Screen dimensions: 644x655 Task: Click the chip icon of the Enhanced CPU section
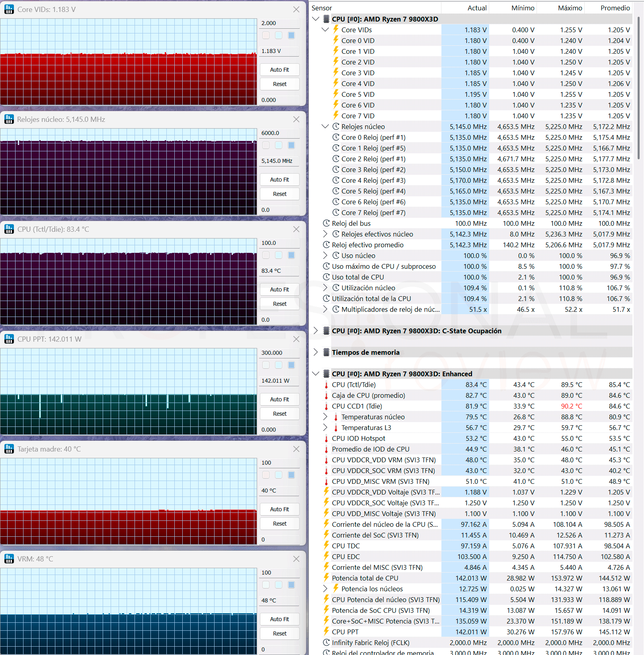(x=326, y=373)
